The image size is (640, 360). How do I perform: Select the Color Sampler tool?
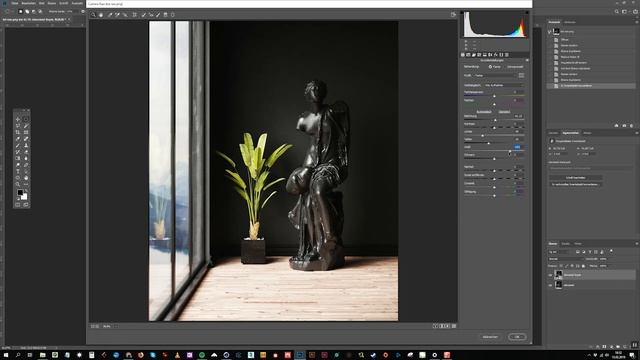click(117, 15)
